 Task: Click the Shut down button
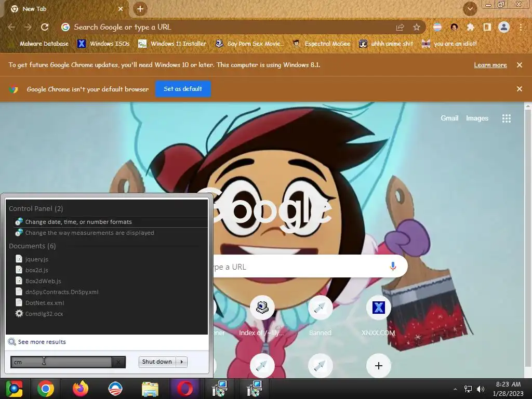tap(157, 362)
